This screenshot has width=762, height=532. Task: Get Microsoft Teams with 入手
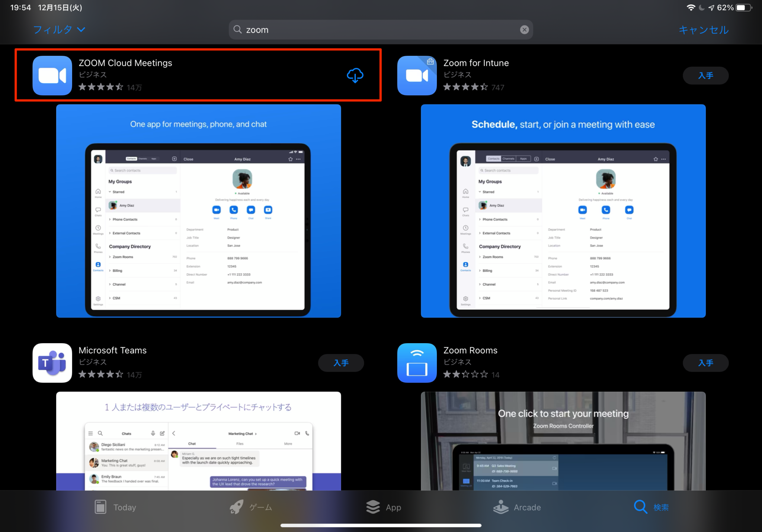click(341, 363)
